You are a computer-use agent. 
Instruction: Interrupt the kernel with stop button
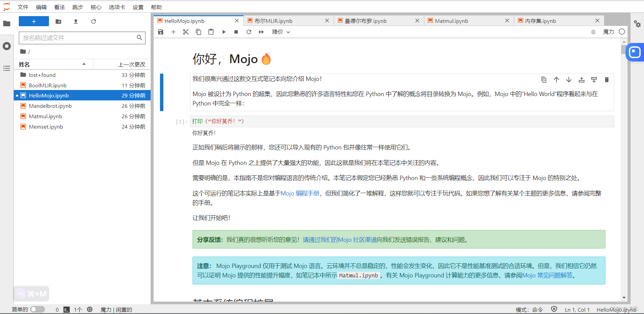[x=236, y=32]
